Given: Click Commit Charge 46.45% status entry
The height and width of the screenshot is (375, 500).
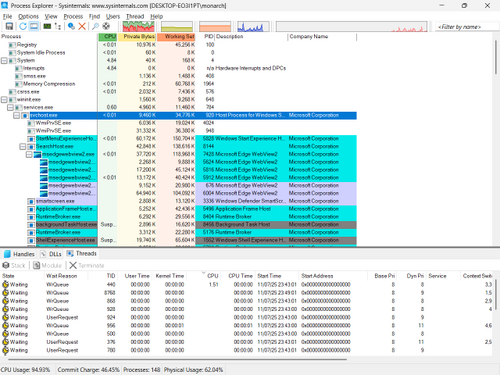Looking at the screenshot, I should pyautogui.click(x=88, y=370).
